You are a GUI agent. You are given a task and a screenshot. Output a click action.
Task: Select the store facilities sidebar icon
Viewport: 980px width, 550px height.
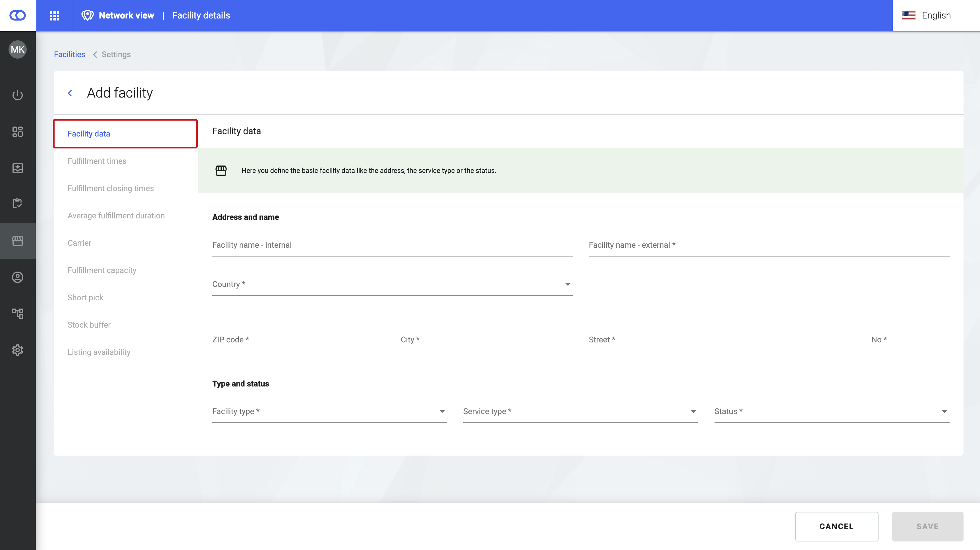point(18,241)
